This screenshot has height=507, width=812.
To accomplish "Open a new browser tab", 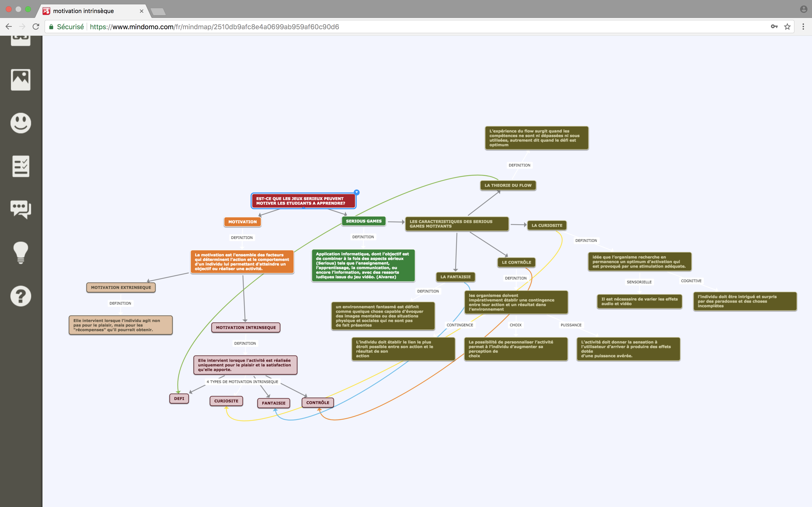I will (x=158, y=12).
